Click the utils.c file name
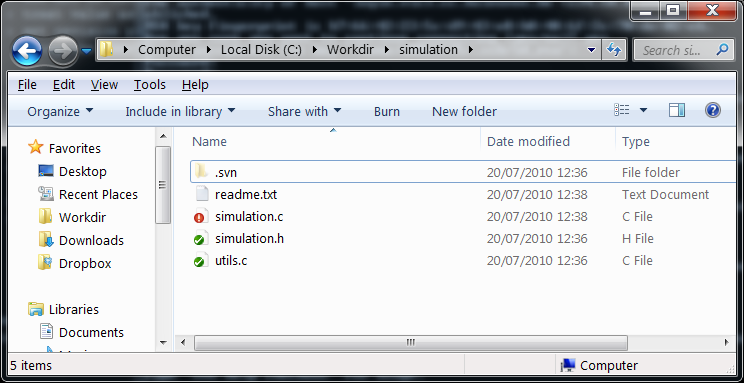This screenshot has height=383, width=744. 231,261
